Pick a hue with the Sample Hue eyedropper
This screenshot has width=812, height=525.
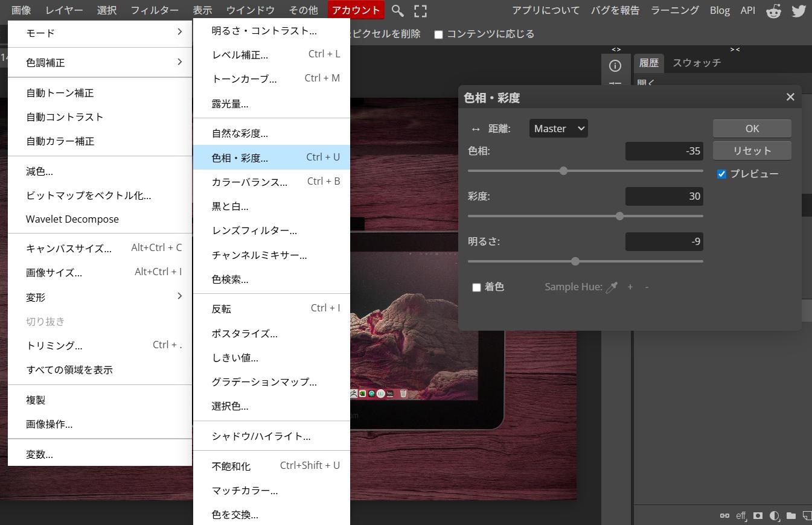[x=612, y=287]
